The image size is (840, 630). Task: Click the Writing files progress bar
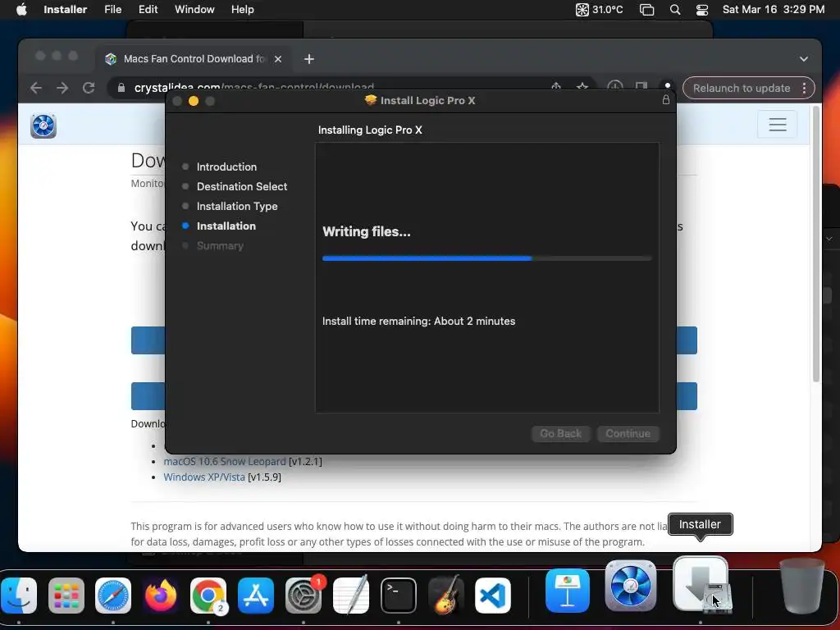point(487,258)
